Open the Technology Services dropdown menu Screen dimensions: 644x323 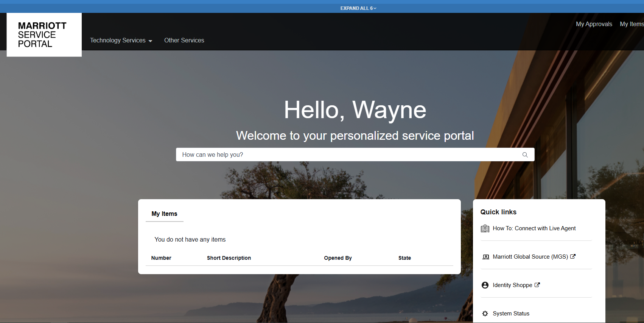(121, 40)
